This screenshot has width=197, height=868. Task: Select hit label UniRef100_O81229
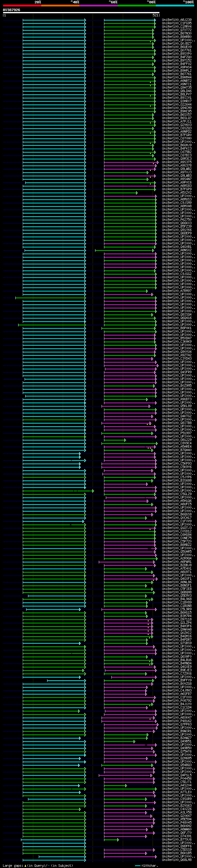177,440
